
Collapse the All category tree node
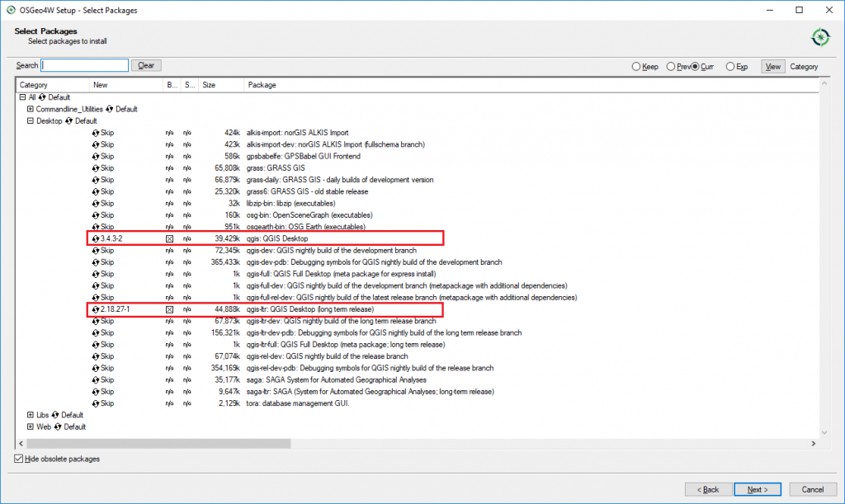coord(22,97)
